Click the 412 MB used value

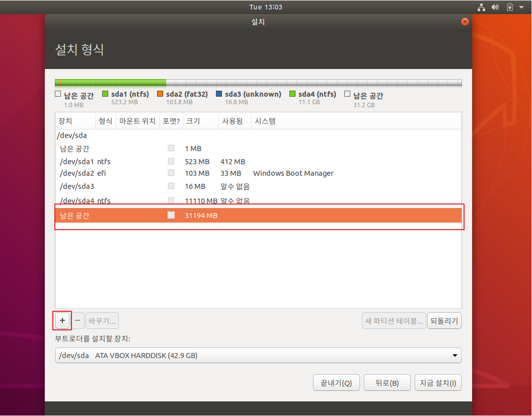coord(233,162)
